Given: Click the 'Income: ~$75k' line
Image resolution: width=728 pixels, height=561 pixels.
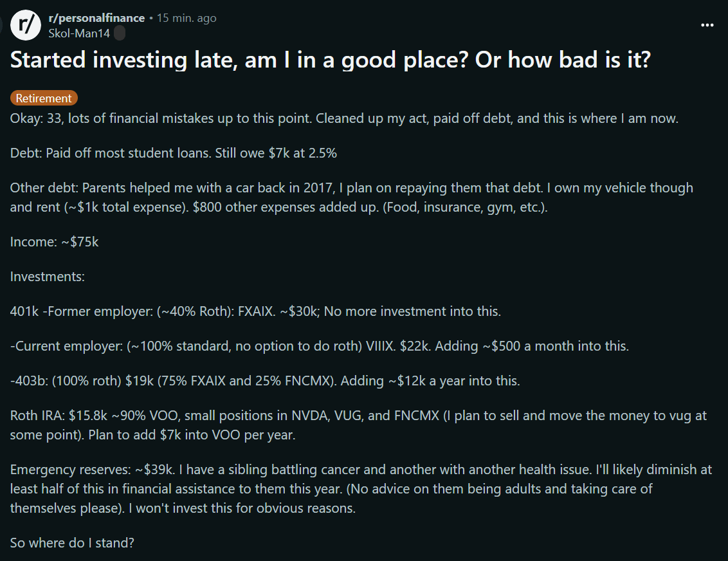Looking at the screenshot, I should (x=55, y=242).
